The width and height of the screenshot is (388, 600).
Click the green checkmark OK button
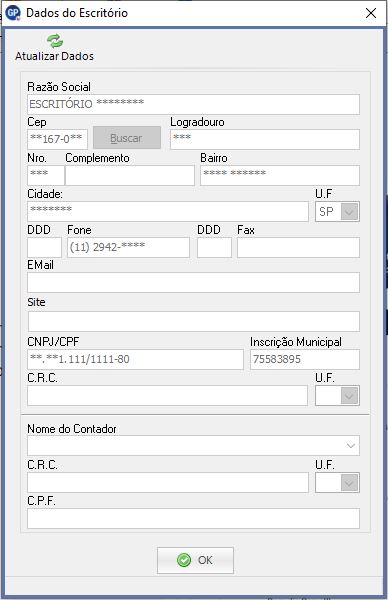coord(195,560)
